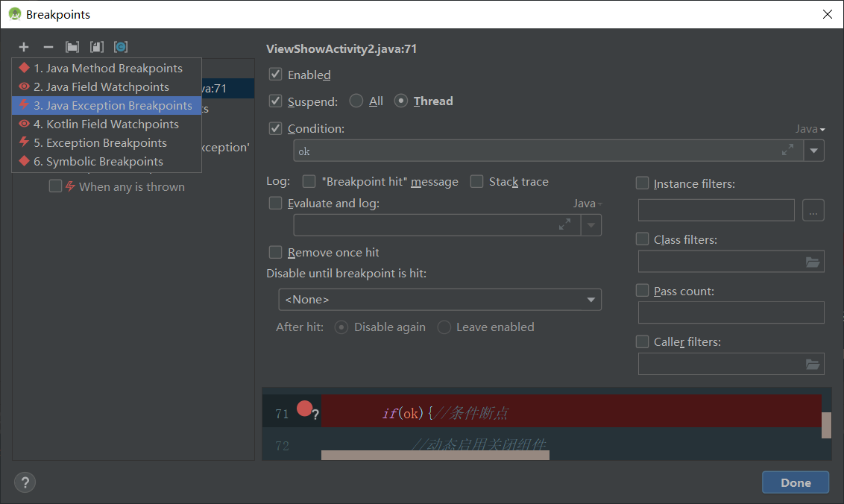Enable Evaluate and log checkbox
Image resolution: width=844 pixels, height=504 pixels.
point(276,203)
